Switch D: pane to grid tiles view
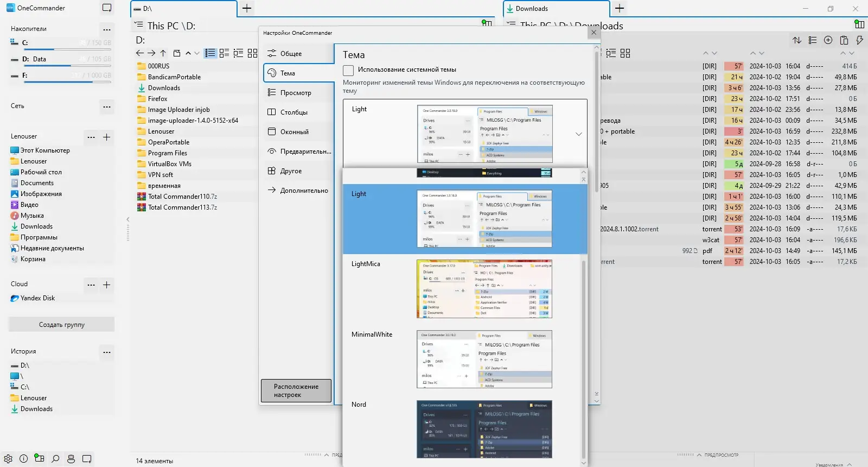This screenshot has height=467, width=868. pyautogui.click(x=253, y=53)
